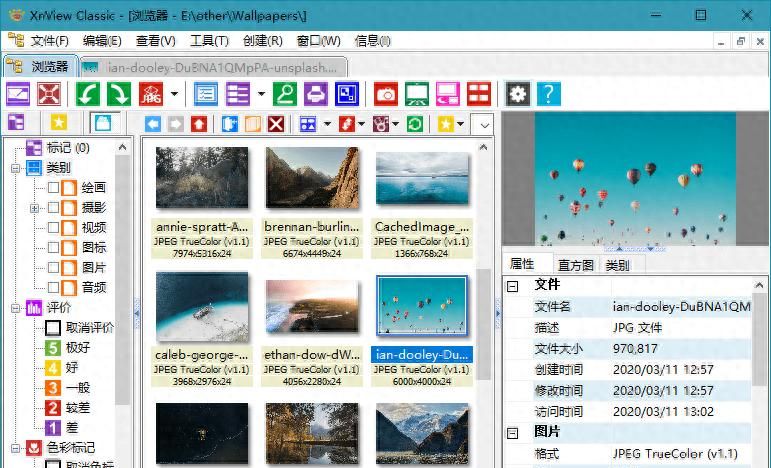
Task: Switch to the 类别 properties tab
Action: click(618, 265)
